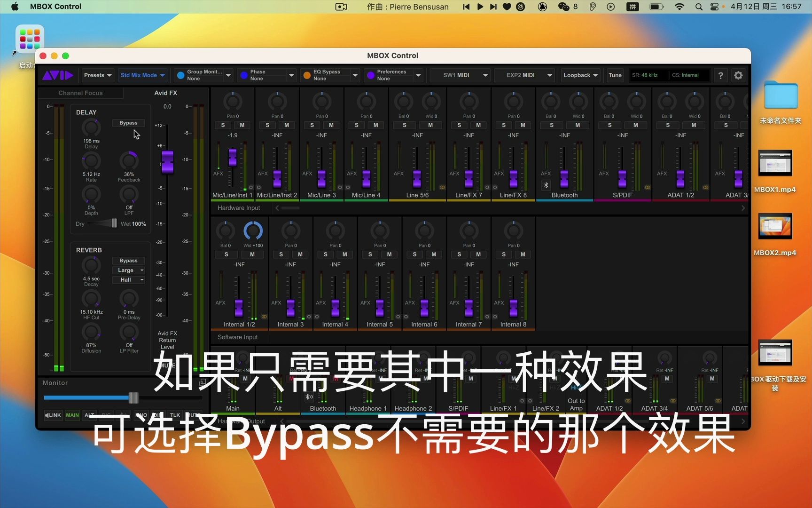Click the 15.10 kHz HF Cut knob
812x508 pixels.
[91, 299]
